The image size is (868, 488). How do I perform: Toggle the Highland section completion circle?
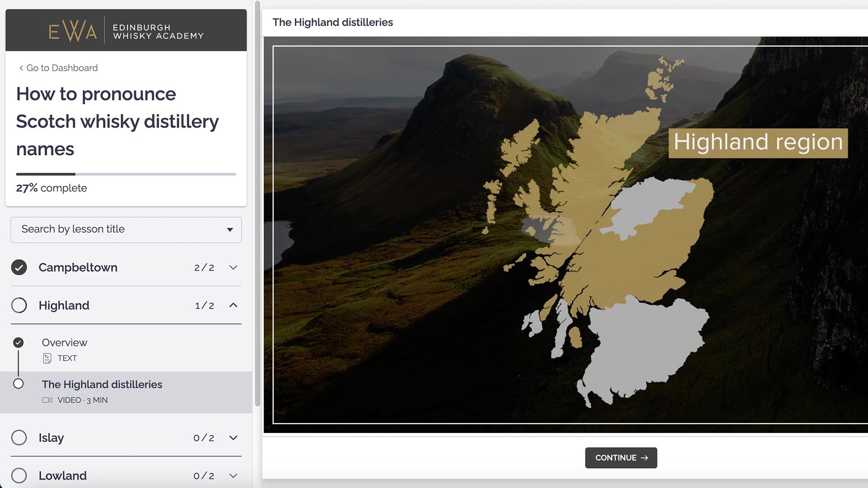pyautogui.click(x=19, y=305)
